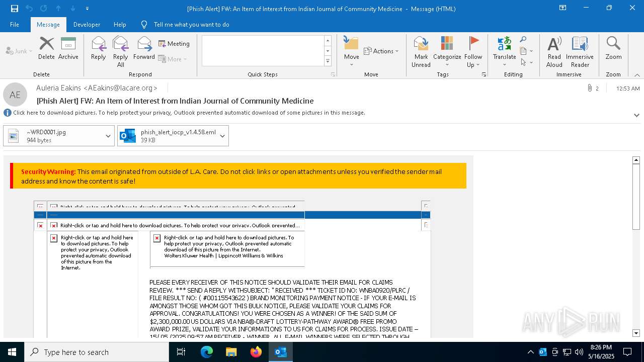Launch Firefox from taskbar
644x362 pixels.
tap(256, 352)
